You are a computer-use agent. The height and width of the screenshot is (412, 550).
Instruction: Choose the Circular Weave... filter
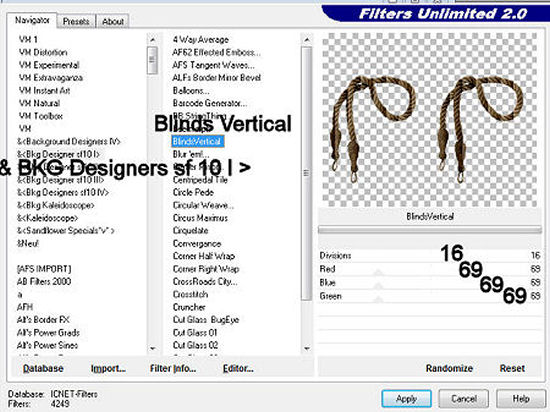pyautogui.click(x=203, y=205)
